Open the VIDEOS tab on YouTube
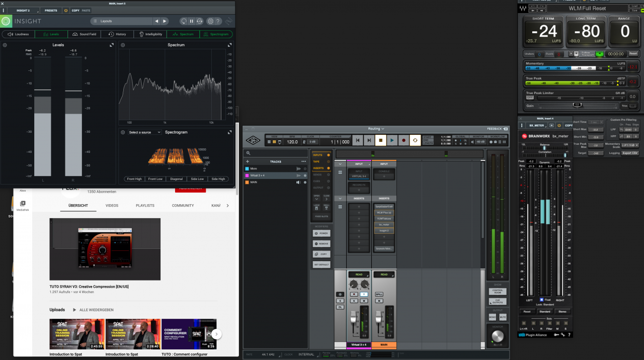644x360 pixels. coord(112,206)
